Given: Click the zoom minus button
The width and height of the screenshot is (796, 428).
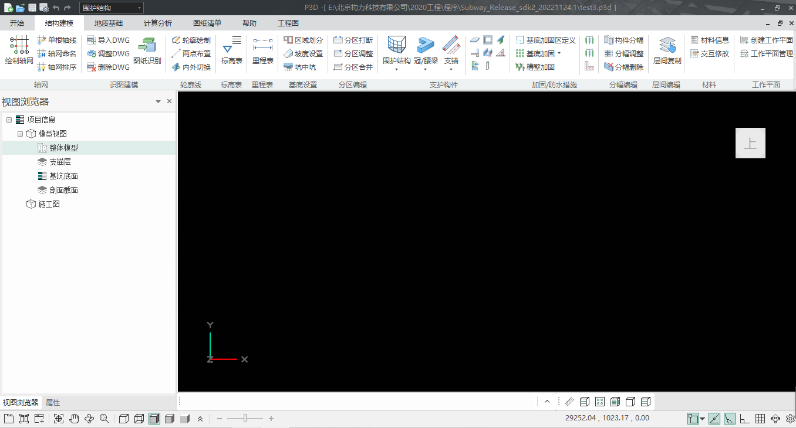Looking at the screenshot, I should 219,419.
